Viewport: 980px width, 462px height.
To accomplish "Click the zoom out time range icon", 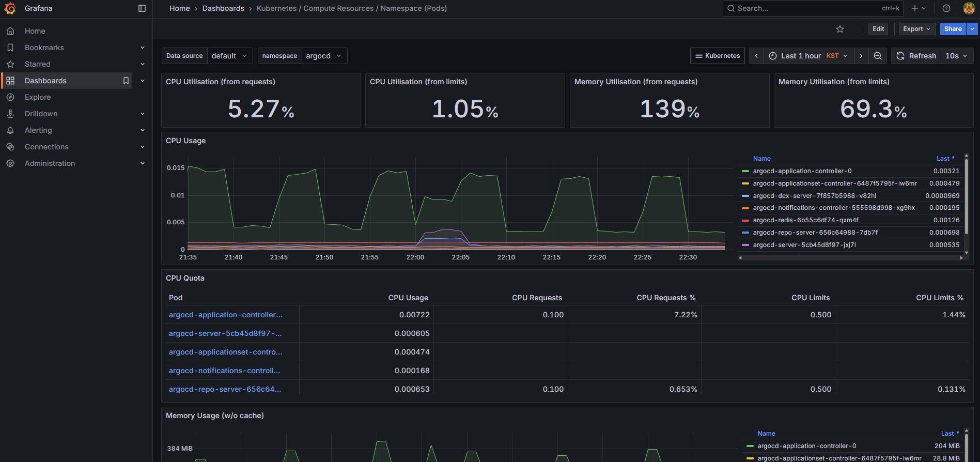I will (x=878, y=56).
